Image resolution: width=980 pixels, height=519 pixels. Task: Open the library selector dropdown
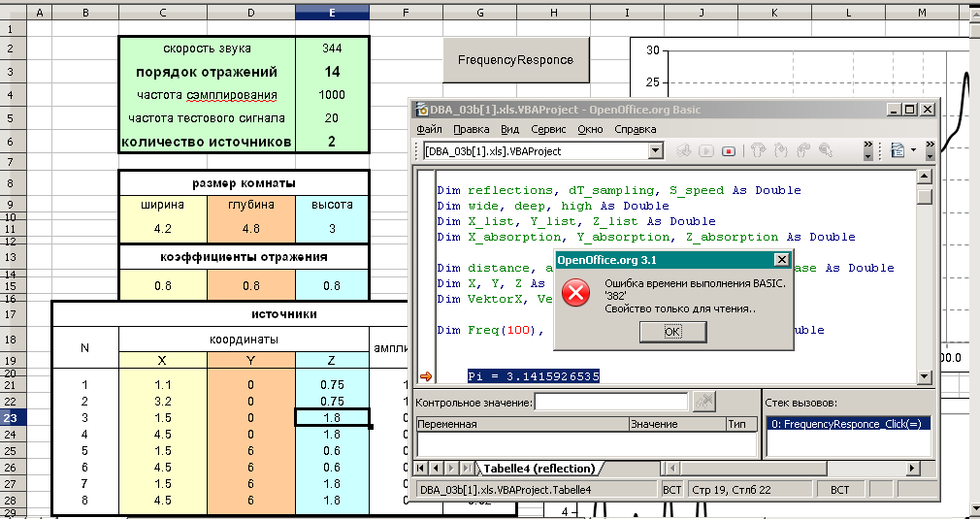(655, 150)
